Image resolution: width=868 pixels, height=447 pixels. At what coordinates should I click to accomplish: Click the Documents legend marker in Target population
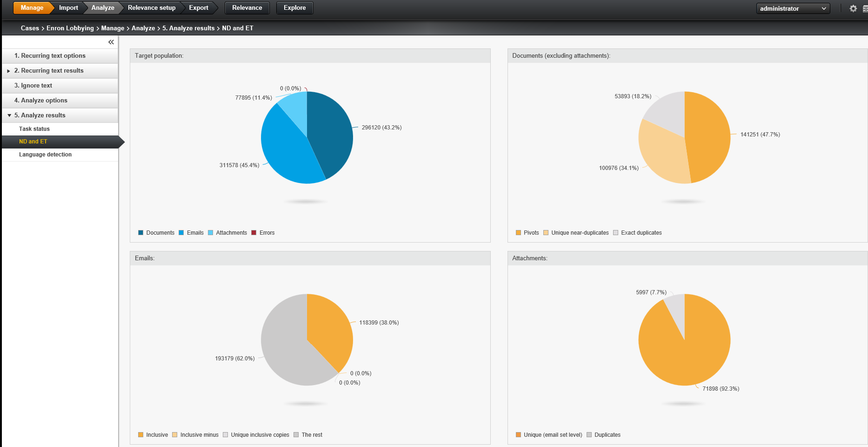(140, 232)
